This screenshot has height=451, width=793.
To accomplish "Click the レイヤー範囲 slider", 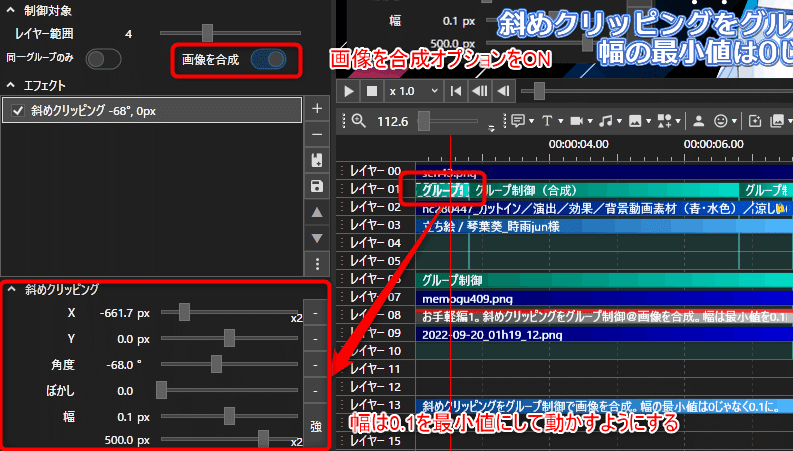I will (230, 33).
